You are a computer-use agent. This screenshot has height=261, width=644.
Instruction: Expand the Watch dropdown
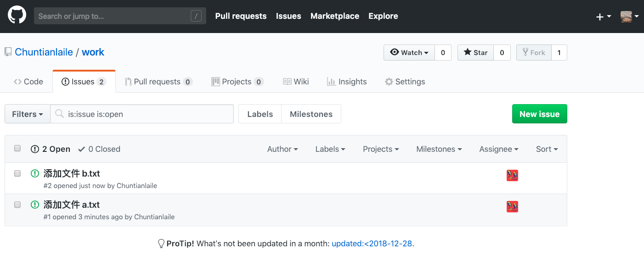point(409,53)
